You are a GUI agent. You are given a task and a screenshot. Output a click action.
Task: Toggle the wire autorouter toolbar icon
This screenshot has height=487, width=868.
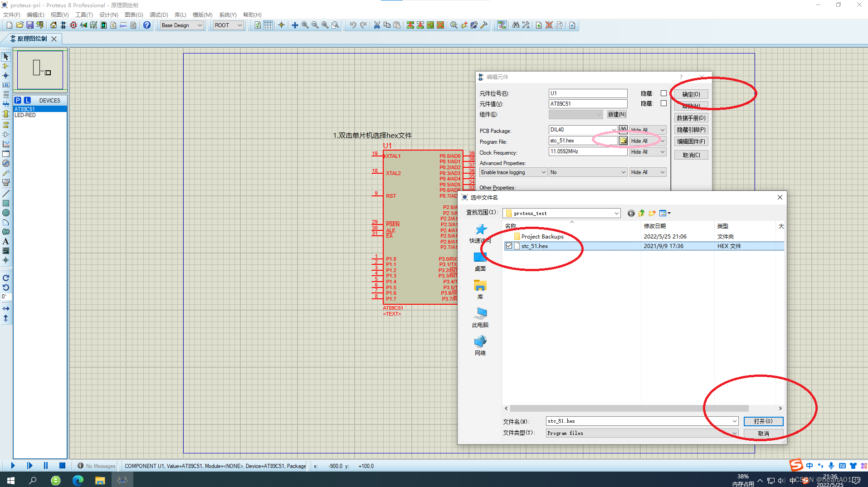pos(502,25)
